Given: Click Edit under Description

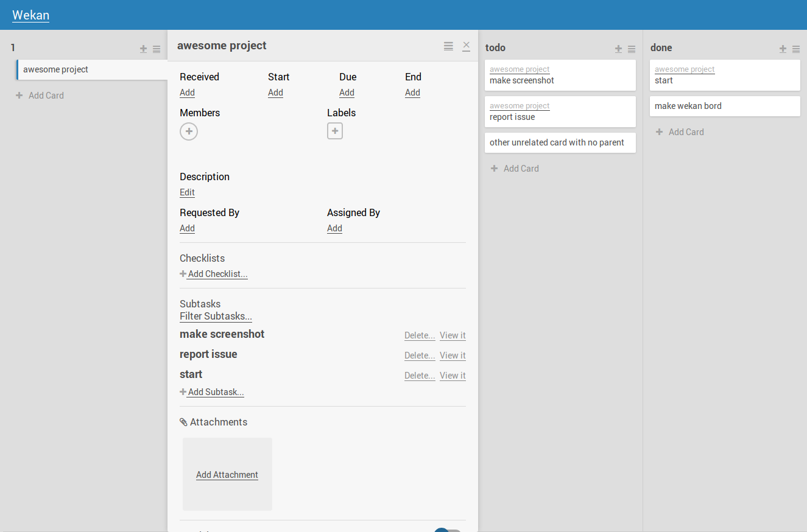Looking at the screenshot, I should coord(187,192).
